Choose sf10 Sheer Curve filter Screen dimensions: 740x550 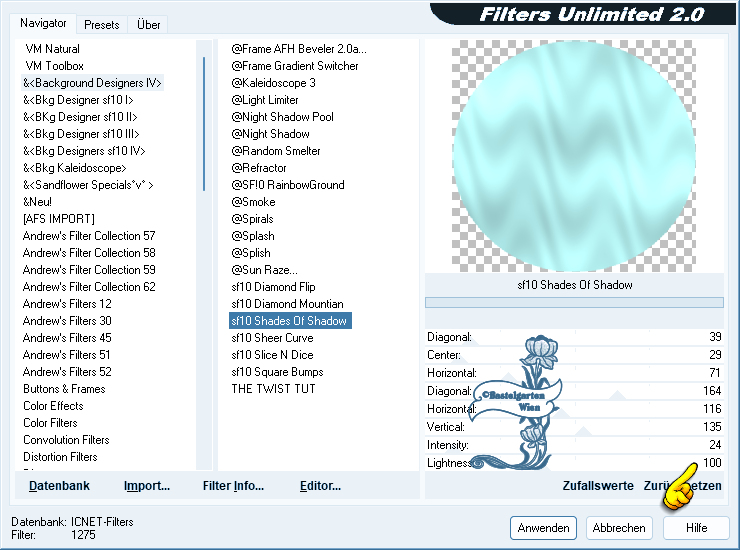272,338
